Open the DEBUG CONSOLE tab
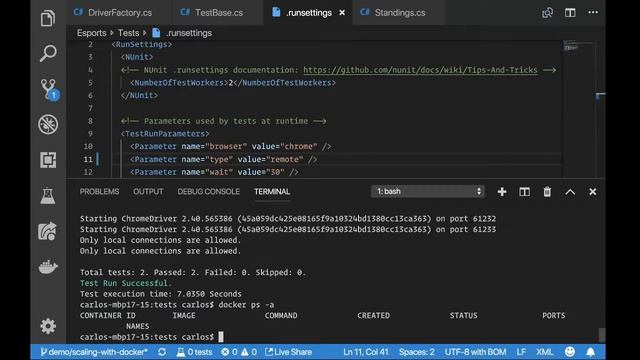 click(x=208, y=191)
